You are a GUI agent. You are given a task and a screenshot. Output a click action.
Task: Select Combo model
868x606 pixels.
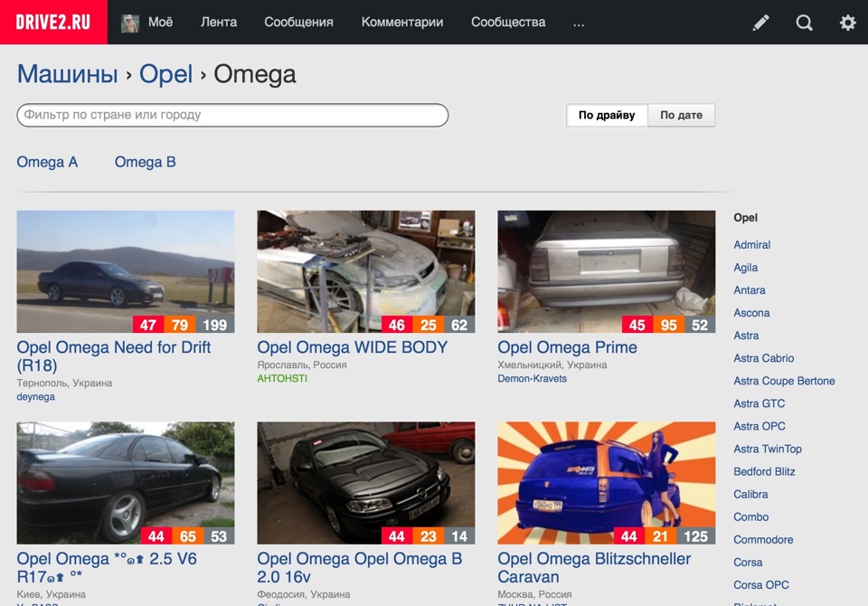[751, 517]
